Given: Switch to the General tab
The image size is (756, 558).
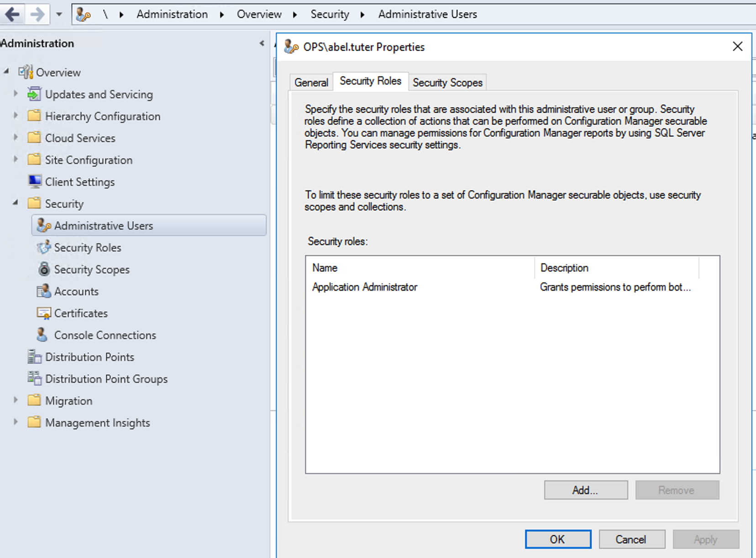Looking at the screenshot, I should 311,83.
